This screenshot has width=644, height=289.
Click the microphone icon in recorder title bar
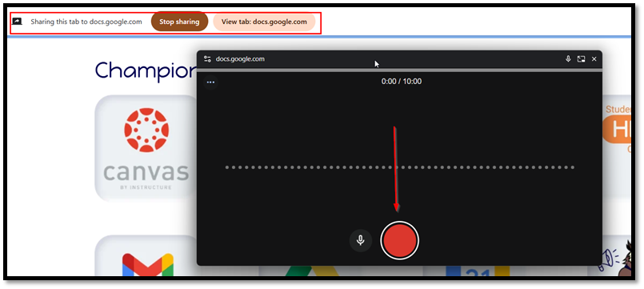point(568,58)
